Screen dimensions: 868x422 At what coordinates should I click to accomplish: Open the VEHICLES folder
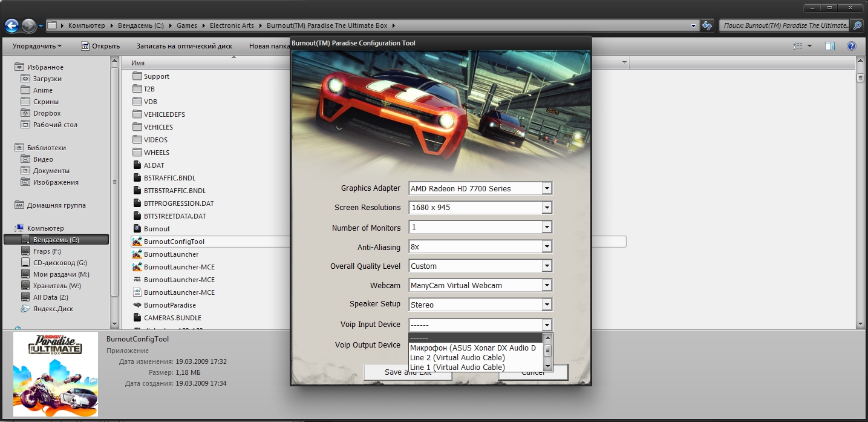158,127
